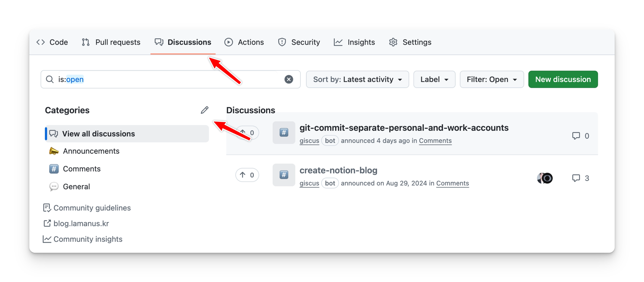This screenshot has width=644, height=282.
Task: Upvote the git-commit-separate-personal-and-work-accounts discussion
Action: [x=247, y=132]
